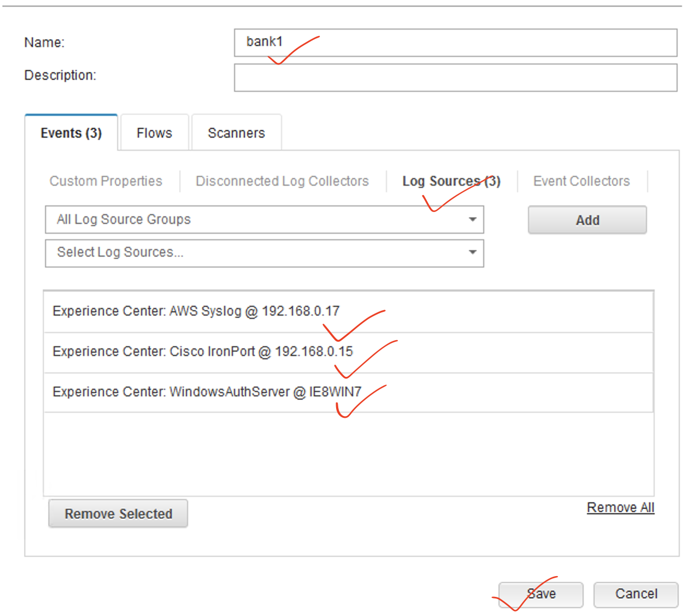
Task: Select the Log Sources (3) sub-tab
Action: click(451, 181)
